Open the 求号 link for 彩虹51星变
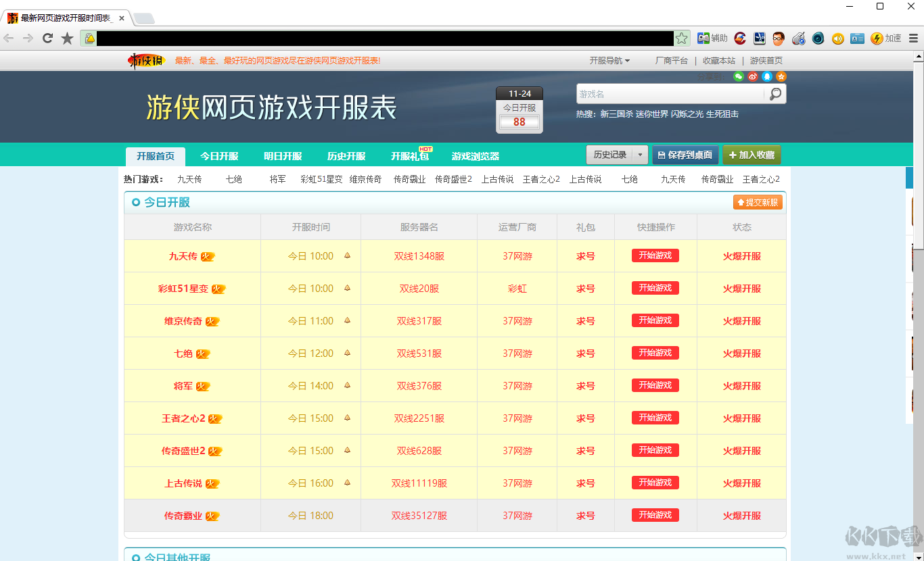The height and width of the screenshot is (561, 924). (585, 288)
